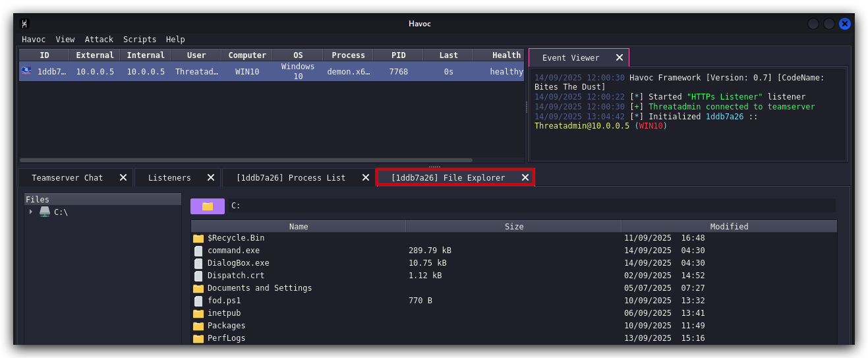Close the Havoc window

pyautogui.click(x=844, y=24)
